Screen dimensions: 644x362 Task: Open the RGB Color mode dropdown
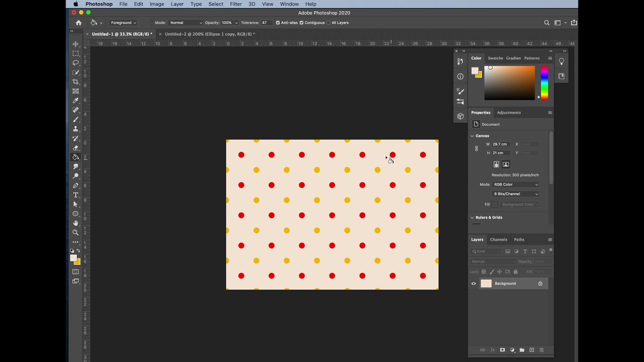516,185
